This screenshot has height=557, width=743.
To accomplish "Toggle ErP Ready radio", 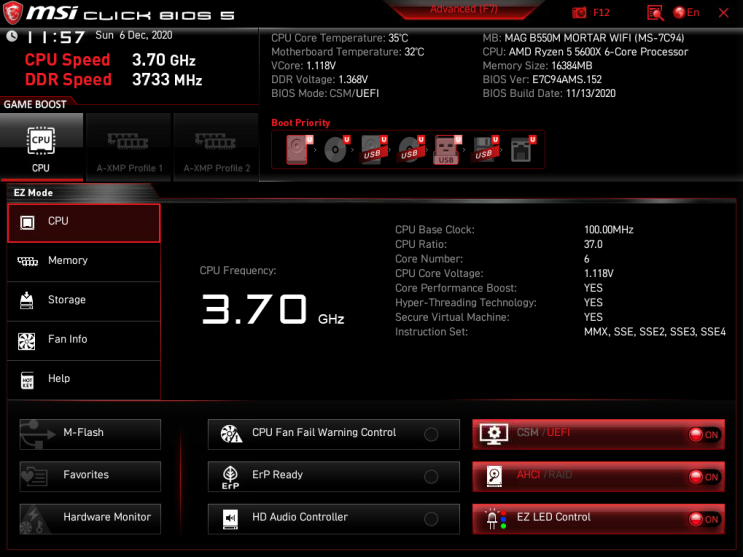I will click(431, 476).
